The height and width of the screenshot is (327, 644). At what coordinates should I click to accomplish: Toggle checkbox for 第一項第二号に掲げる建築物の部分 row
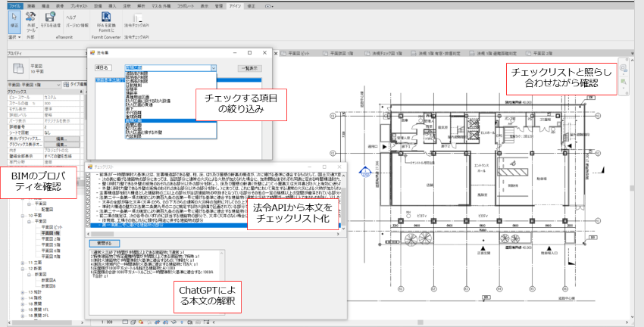coord(88,225)
